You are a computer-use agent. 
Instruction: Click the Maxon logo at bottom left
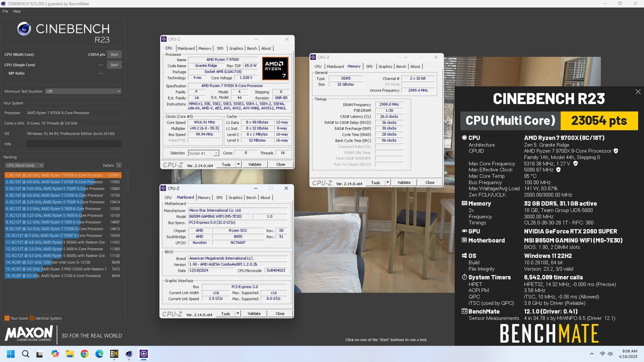click(29, 334)
